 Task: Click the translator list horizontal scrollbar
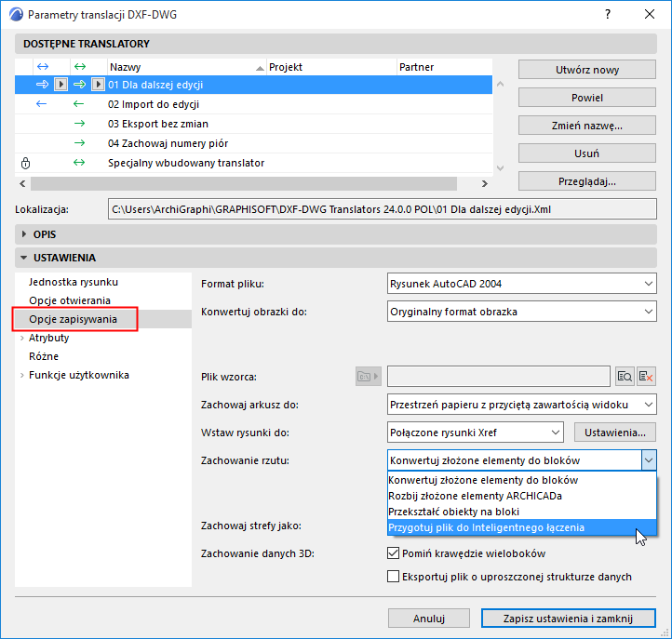coord(244,183)
